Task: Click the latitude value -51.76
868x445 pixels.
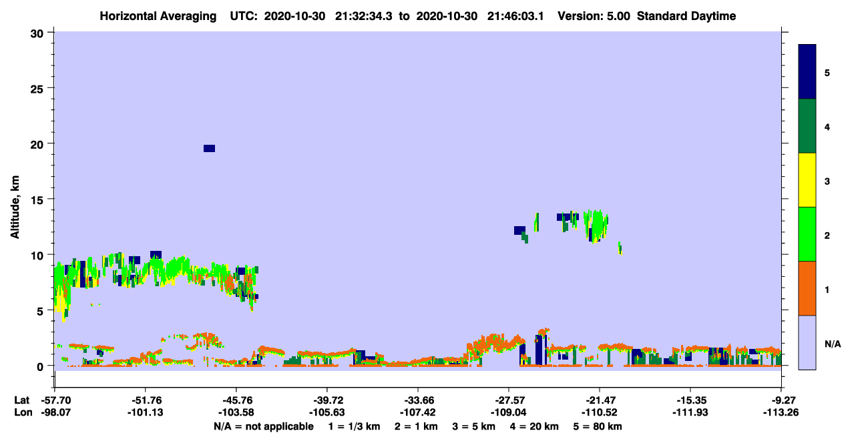Action: (146, 400)
